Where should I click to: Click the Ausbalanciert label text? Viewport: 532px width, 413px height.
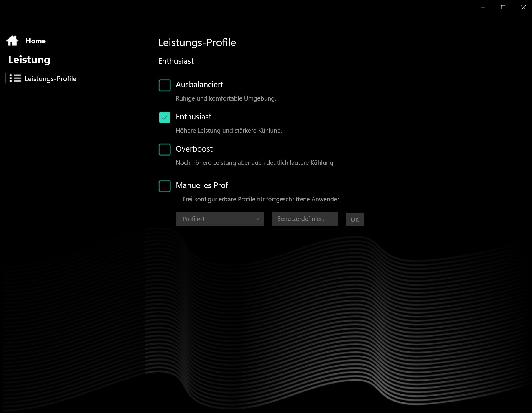pyautogui.click(x=199, y=85)
